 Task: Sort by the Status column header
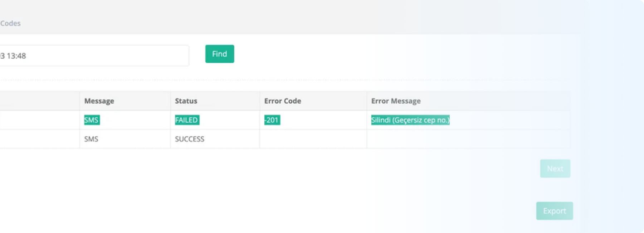186,101
